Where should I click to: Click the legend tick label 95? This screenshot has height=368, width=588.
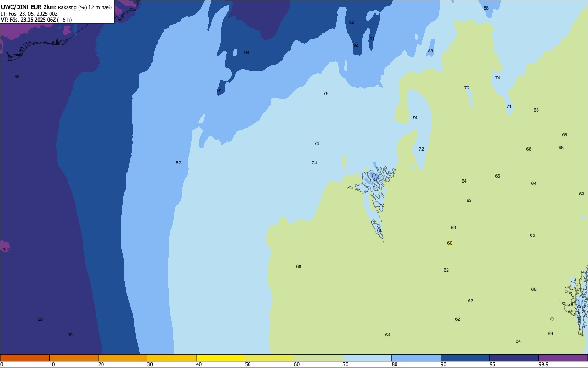coord(492,364)
